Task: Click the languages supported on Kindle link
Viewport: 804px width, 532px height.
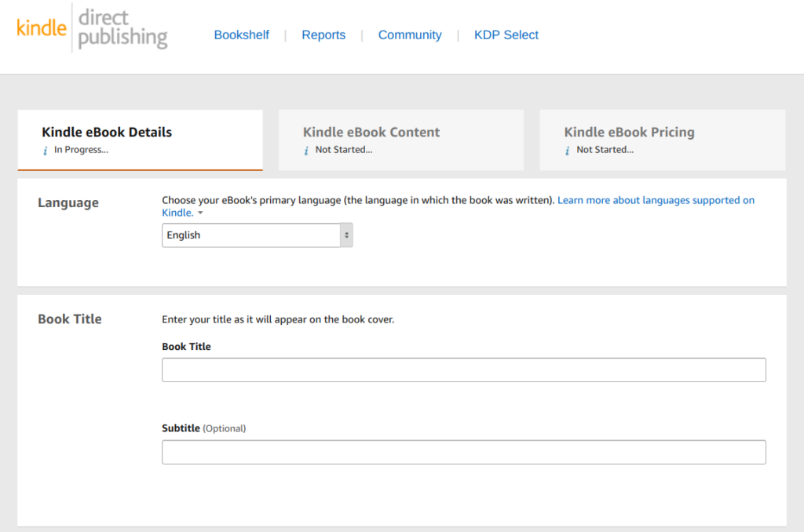Action: click(656, 200)
